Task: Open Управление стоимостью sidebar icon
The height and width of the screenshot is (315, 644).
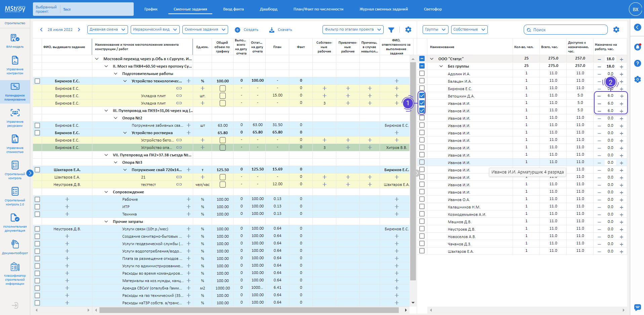Action: pyautogui.click(x=15, y=144)
